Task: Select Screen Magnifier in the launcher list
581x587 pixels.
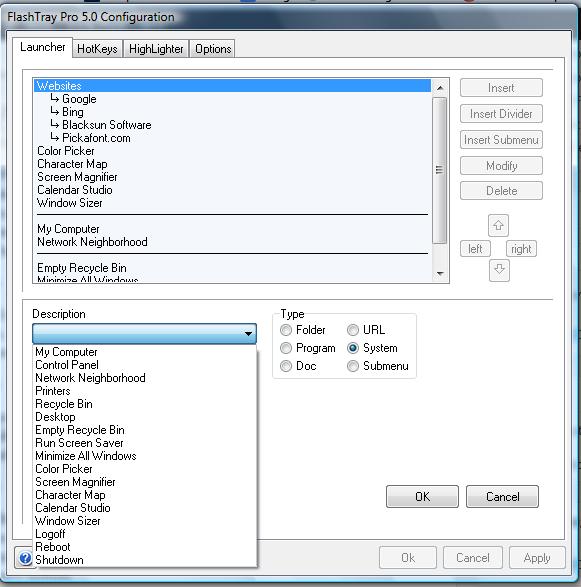Action: pyautogui.click(x=232, y=177)
